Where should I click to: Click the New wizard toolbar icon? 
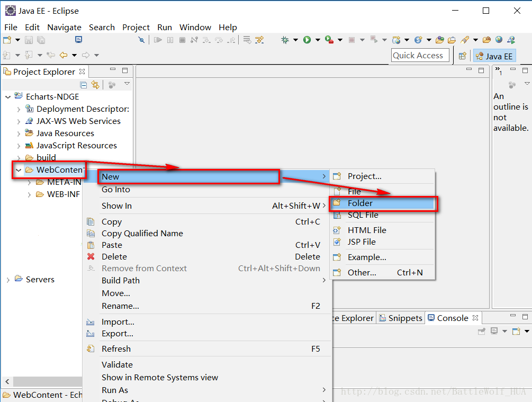point(7,40)
